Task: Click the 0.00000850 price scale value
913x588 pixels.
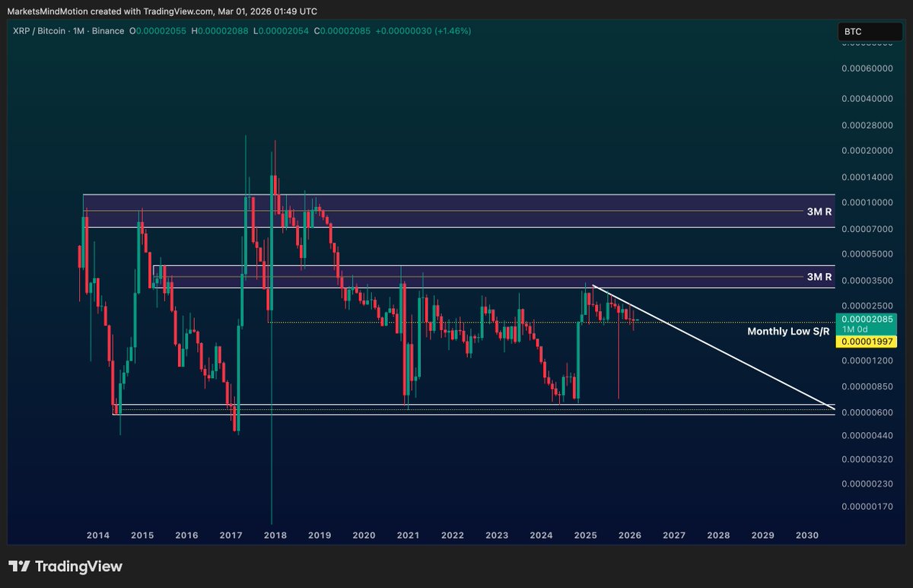Action: [867, 386]
